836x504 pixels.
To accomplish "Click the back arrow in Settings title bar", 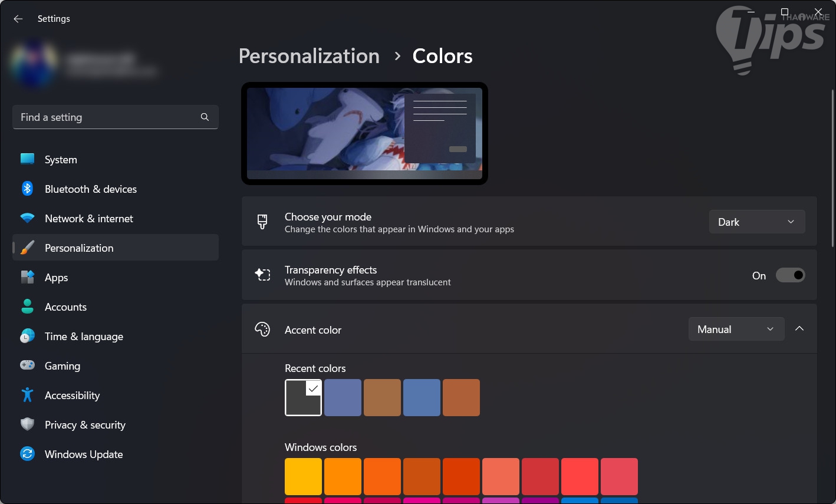I will (x=18, y=19).
